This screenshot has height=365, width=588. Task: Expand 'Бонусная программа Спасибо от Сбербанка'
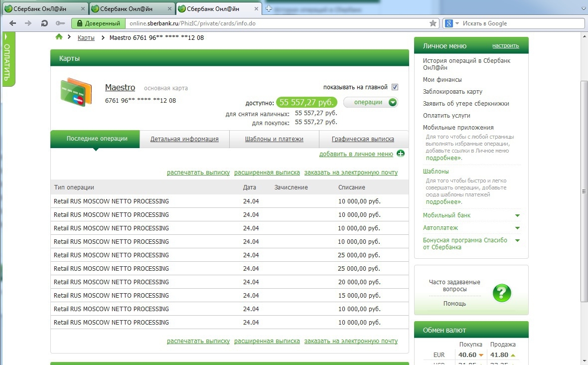(x=518, y=240)
